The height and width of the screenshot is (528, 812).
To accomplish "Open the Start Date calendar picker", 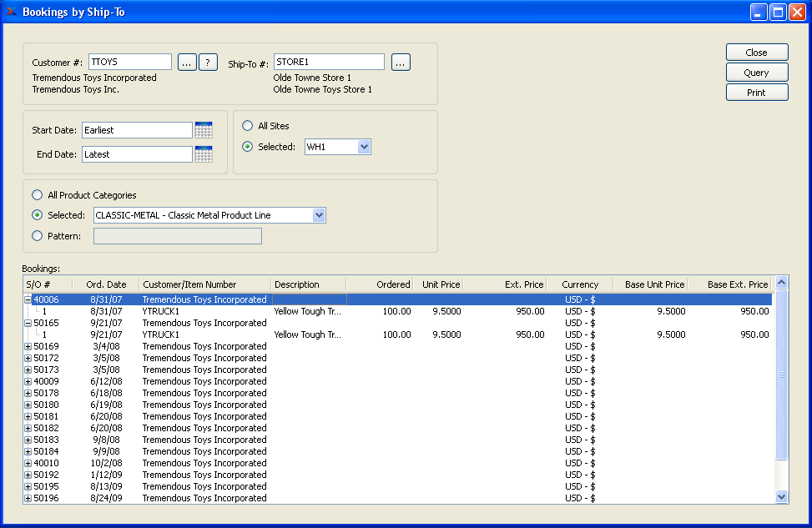I will click(x=204, y=129).
